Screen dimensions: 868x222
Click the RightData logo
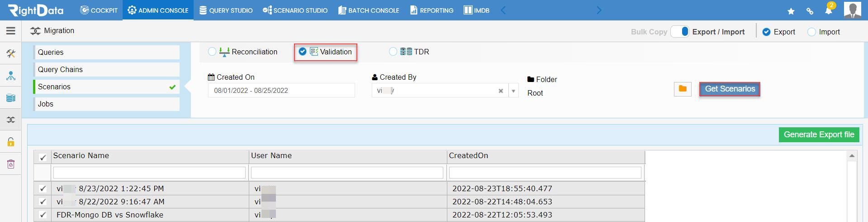click(x=36, y=10)
